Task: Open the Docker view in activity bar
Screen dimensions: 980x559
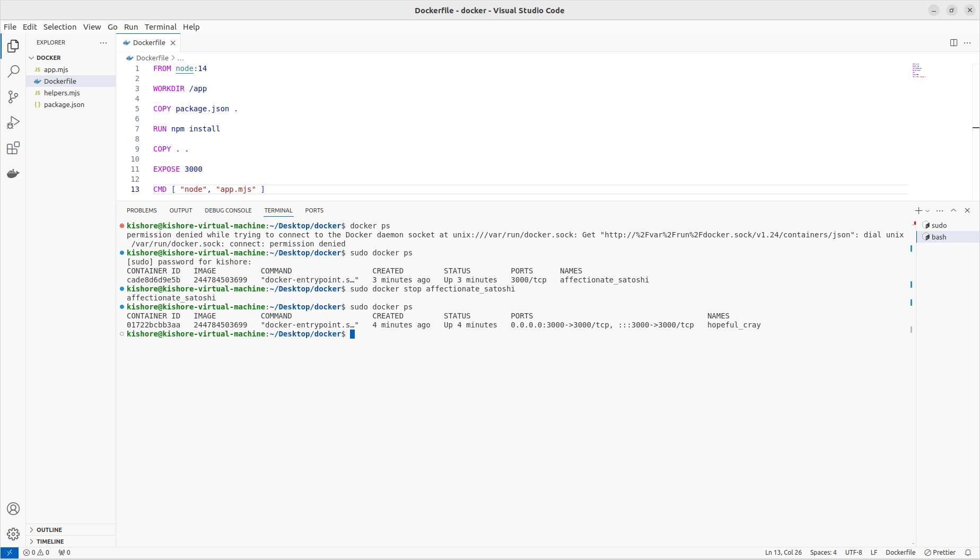Action: [13, 174]
